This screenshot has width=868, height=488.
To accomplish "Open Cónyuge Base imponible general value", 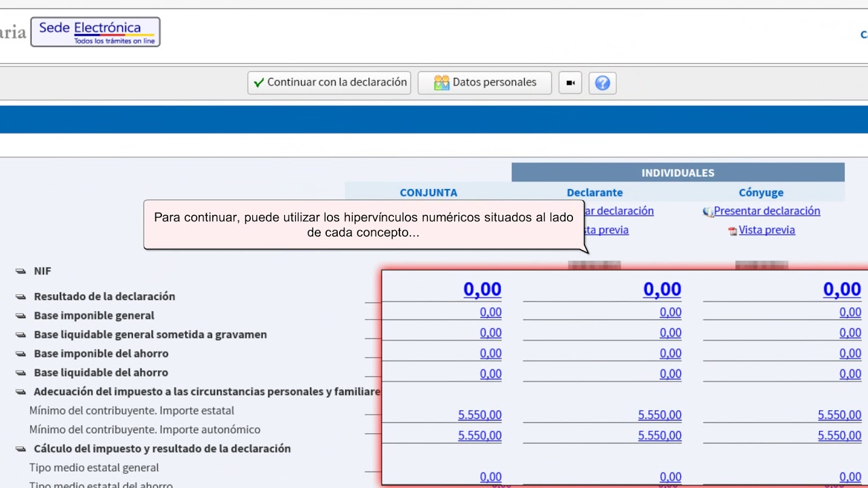I will tap(850, 312).
